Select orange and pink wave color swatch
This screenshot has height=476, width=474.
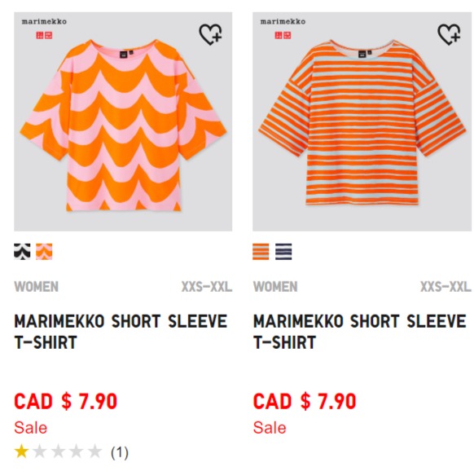pos(44,252)
